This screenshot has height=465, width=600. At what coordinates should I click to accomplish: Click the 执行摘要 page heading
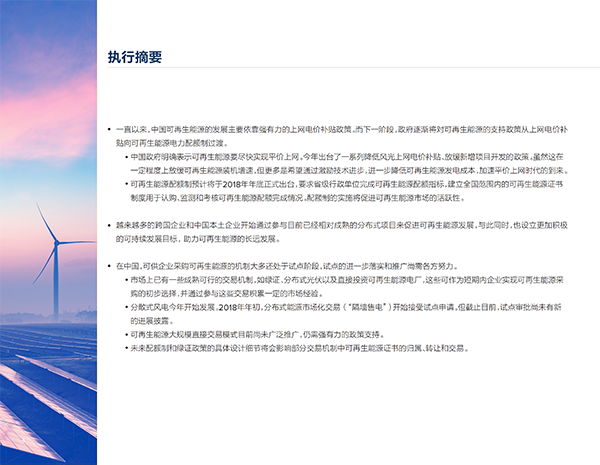(x=135, y=57)
